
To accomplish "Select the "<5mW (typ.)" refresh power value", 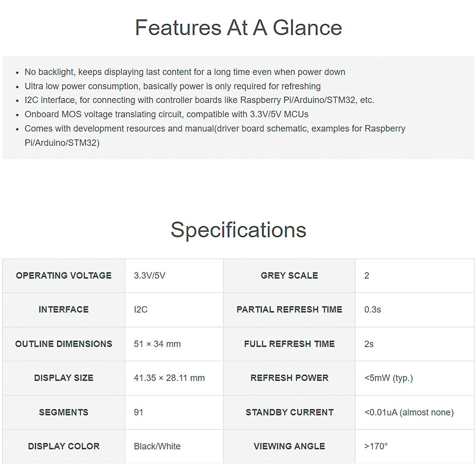I will [388, 378].
